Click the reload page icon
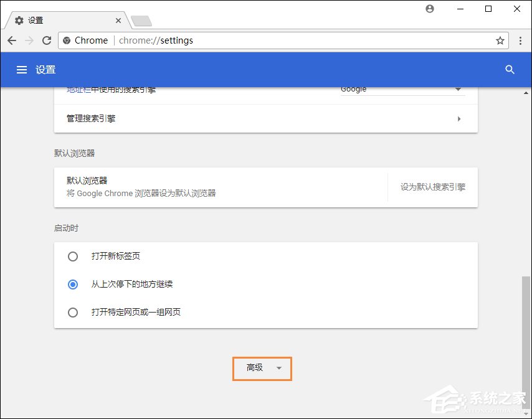 pos(46,40)
